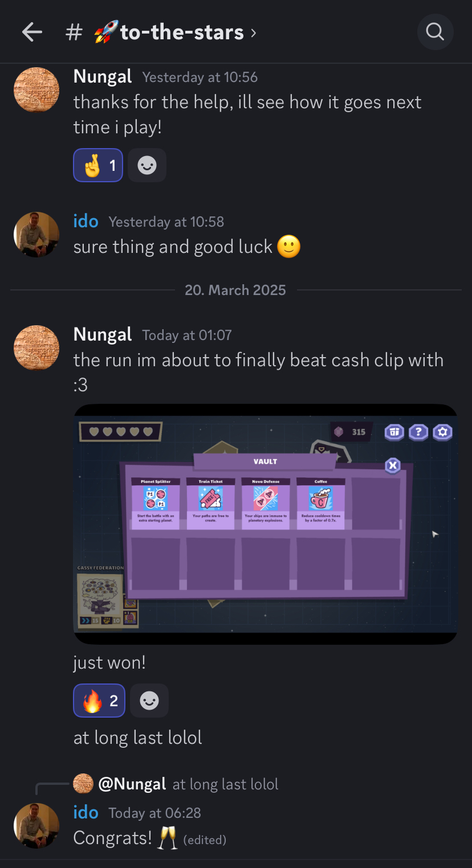This screenshot has height=868, width=472.
Task: Expand the to-the-stars channel details chevron
Action: tap(254, 33)
